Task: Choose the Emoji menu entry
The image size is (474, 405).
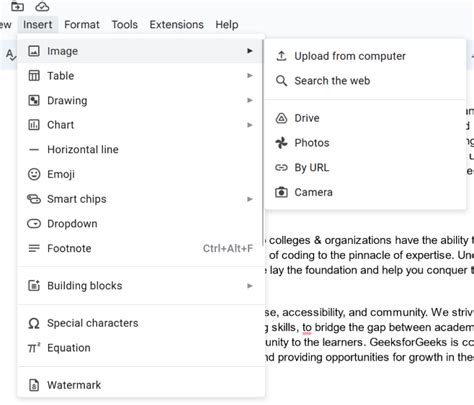Action: [x=141, y=174]
